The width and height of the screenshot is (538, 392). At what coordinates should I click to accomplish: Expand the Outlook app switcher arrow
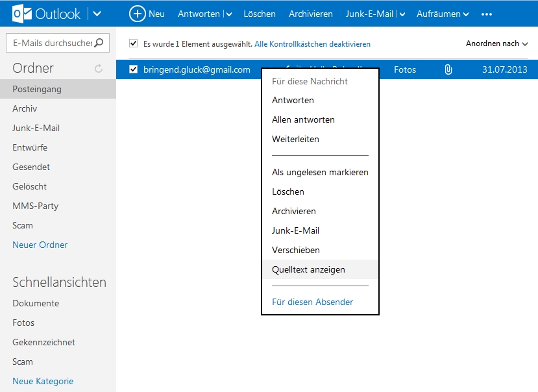(97, 14)
